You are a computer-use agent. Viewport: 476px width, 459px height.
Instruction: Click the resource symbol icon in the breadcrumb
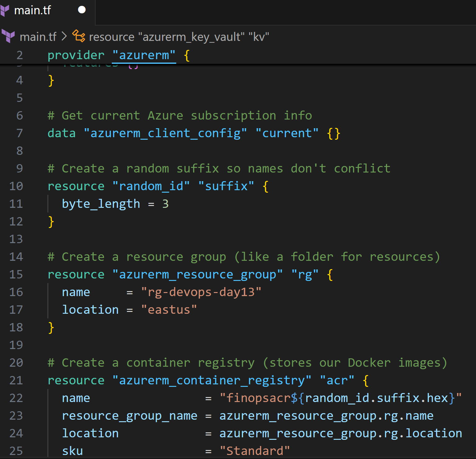click(x=79, y=36)
